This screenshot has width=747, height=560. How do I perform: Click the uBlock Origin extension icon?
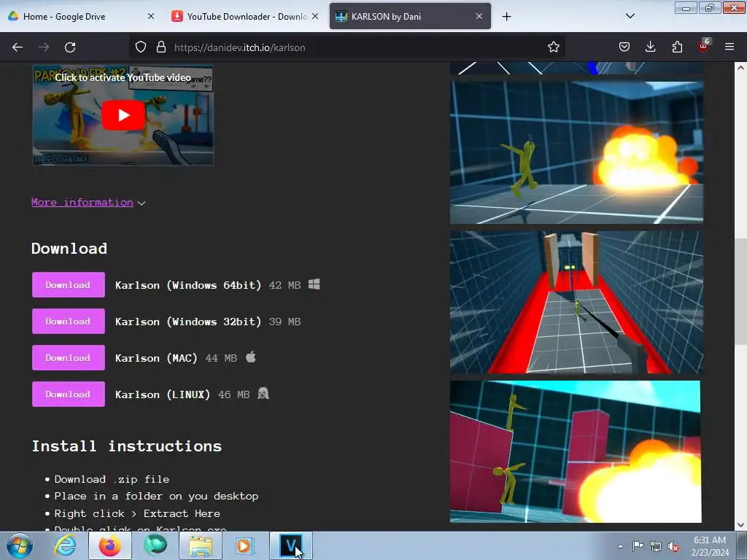(703, 46)
